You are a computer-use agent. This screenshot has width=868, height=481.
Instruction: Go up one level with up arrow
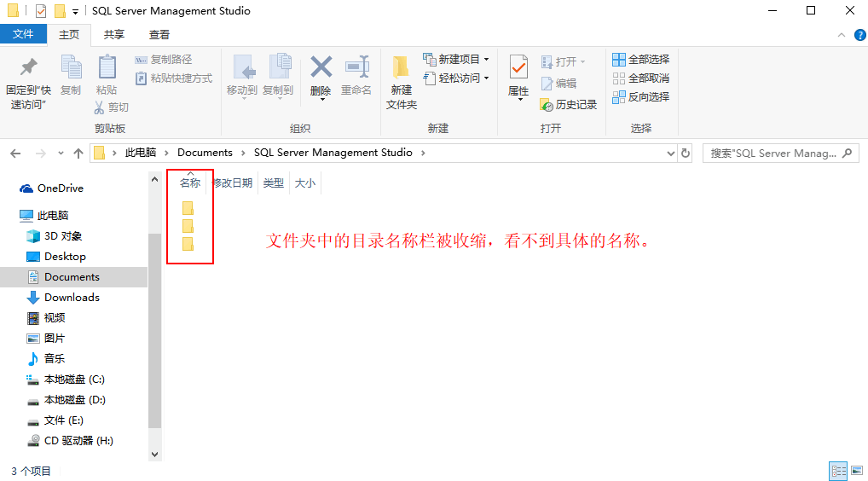(78, 154)
